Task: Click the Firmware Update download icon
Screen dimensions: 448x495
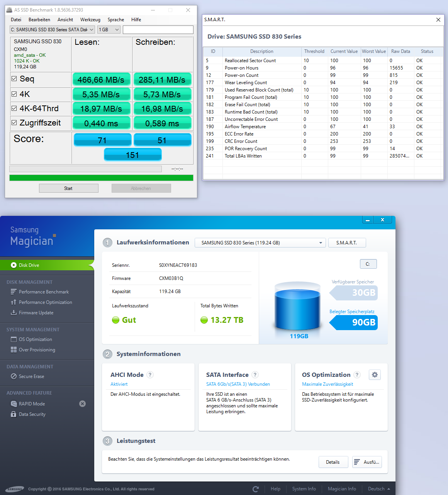Action: coord(14,313)
